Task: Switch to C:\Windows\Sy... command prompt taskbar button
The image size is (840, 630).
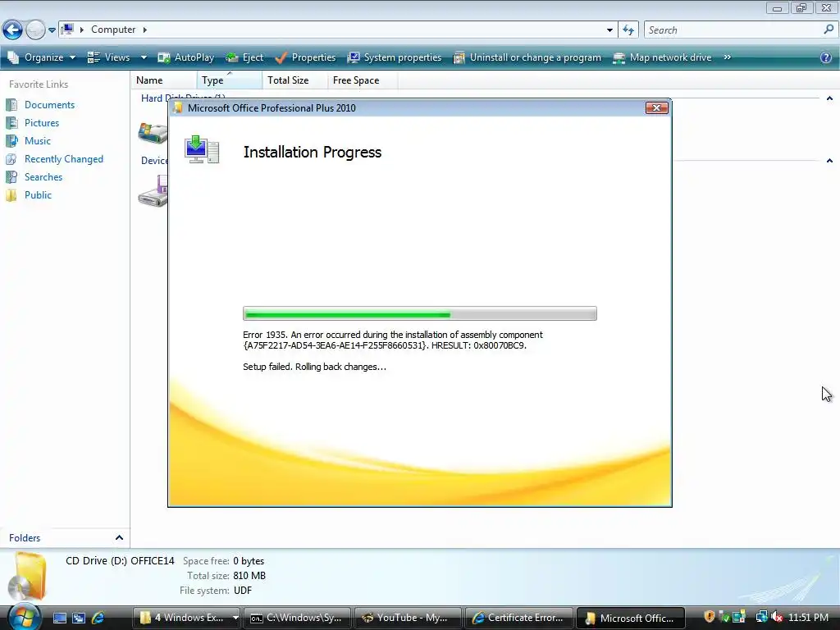Action: coord(297,619)
